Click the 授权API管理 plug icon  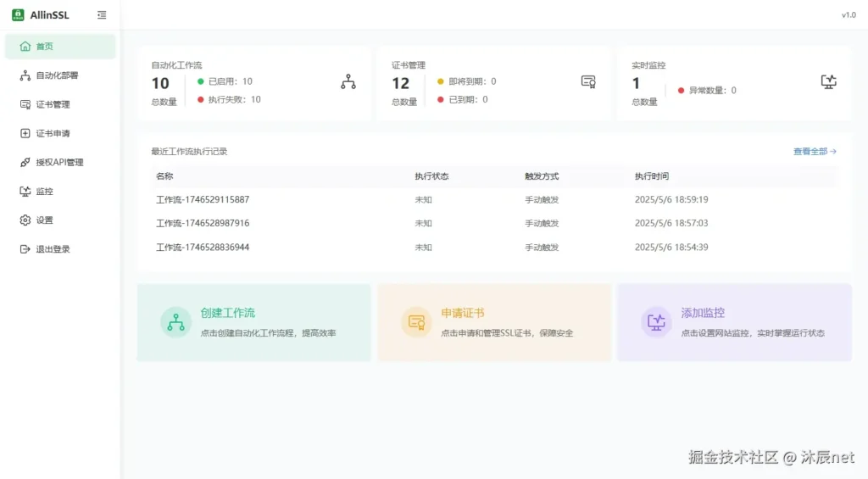(25, 162)
